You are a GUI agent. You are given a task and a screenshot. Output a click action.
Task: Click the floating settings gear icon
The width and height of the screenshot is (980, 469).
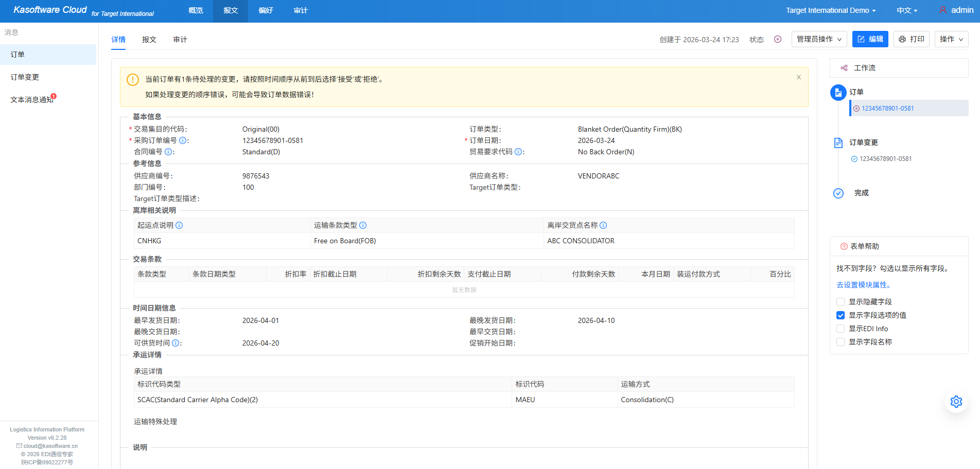click(956, 402)
